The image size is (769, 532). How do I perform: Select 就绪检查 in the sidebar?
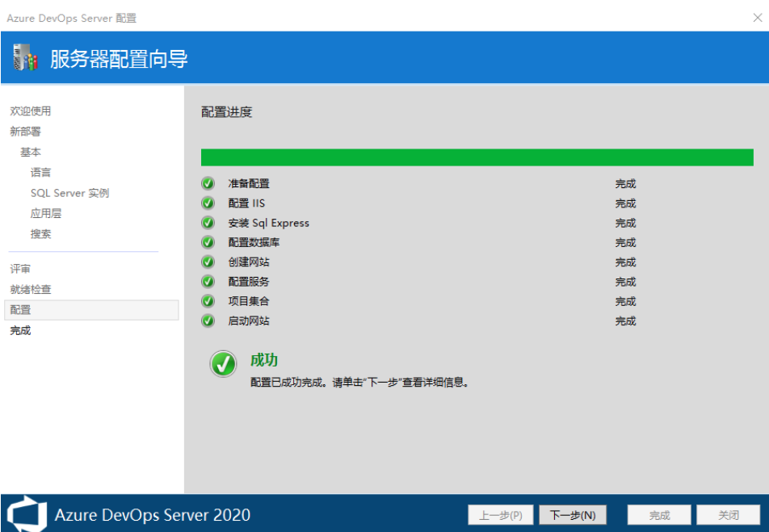coord(31,289)
